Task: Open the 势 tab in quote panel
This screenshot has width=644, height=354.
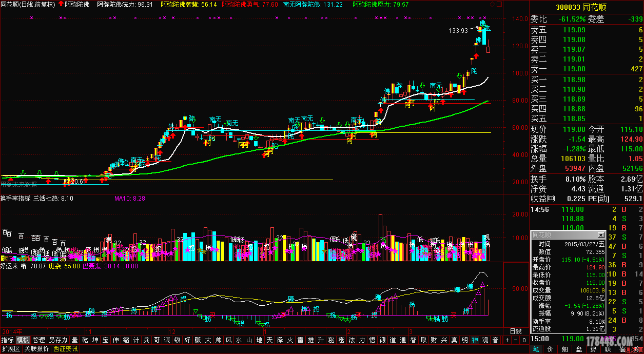Action: tap(593, 349)
